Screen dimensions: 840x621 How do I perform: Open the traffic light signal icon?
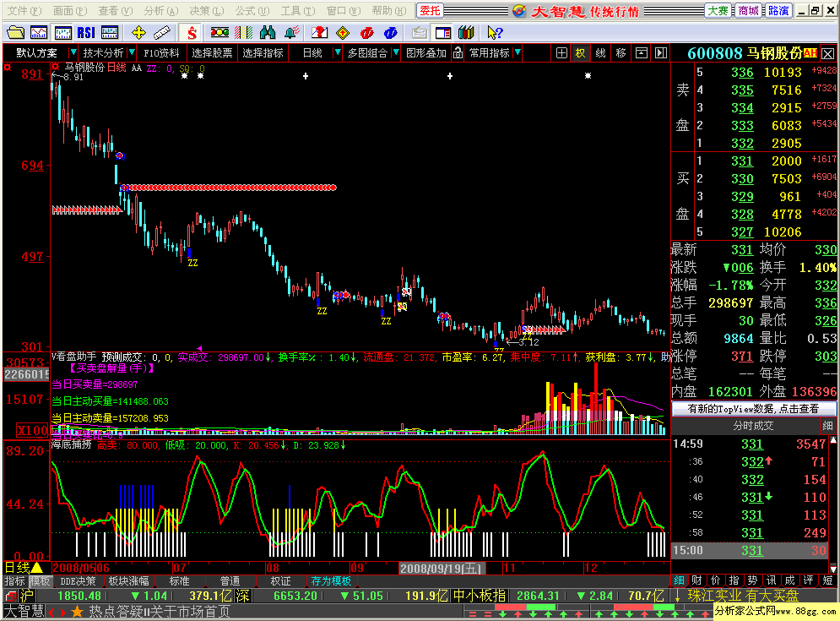[x=219, y=33]
